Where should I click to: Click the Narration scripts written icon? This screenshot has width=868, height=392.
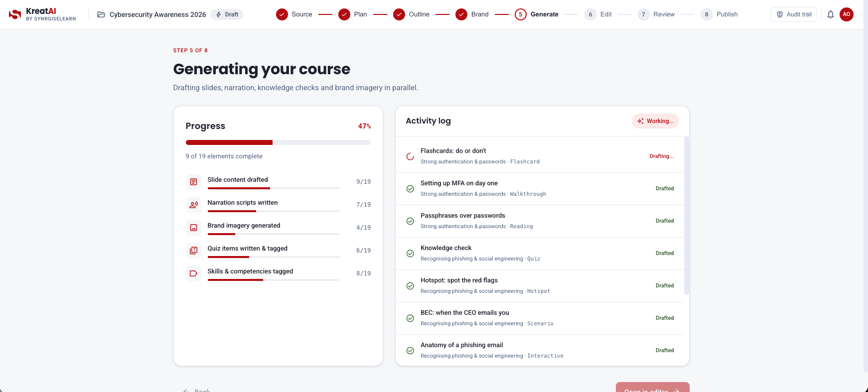point(194,205)
